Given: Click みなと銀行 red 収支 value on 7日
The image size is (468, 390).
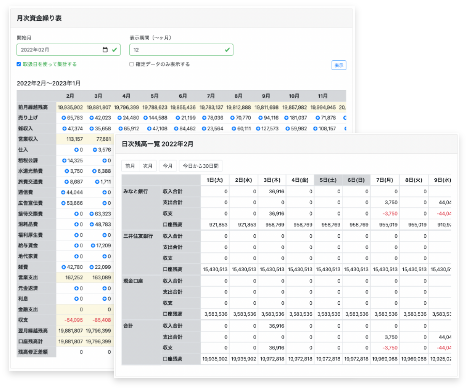Looking at the screenshot, I should [x=390, y=214].
